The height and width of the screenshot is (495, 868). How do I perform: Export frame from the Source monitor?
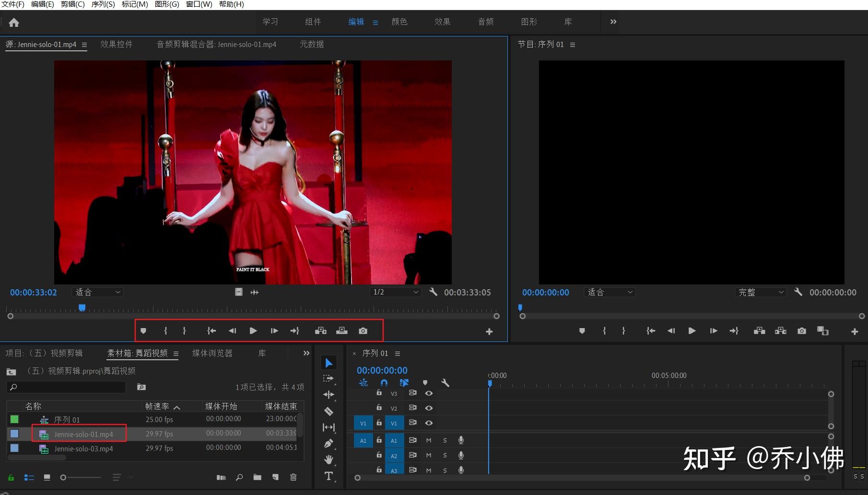[363, 331]
